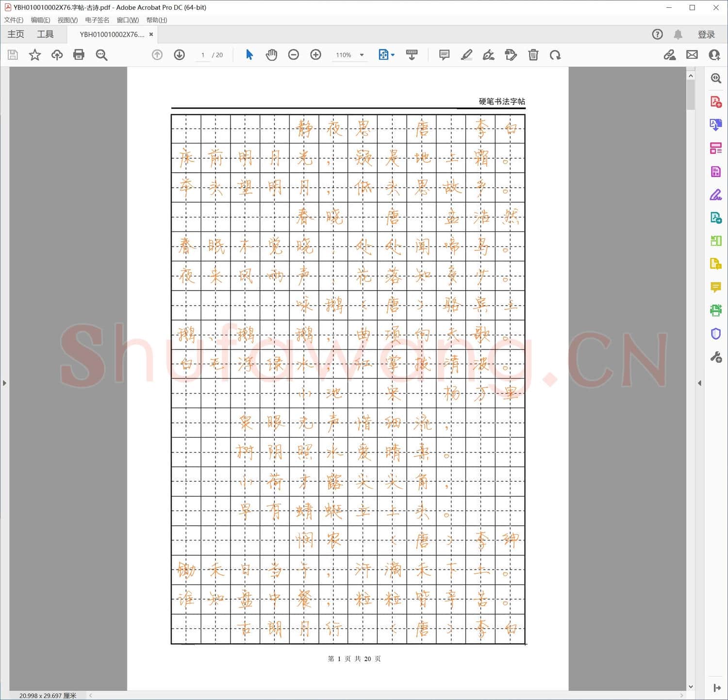Click the stamp tool icon
The width and height of the screenshot is (728, 700).
click(x=511, y=55)
